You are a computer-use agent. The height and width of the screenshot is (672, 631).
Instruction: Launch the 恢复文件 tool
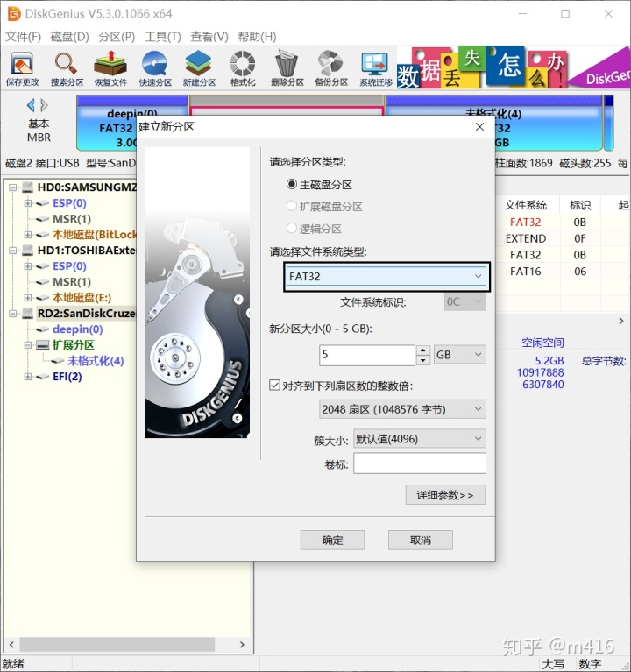(x=110, y=68)
